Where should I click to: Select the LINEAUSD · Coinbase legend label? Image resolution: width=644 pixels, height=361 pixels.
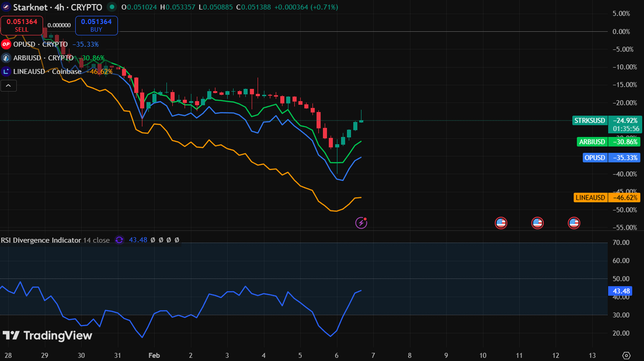[47, 71]
